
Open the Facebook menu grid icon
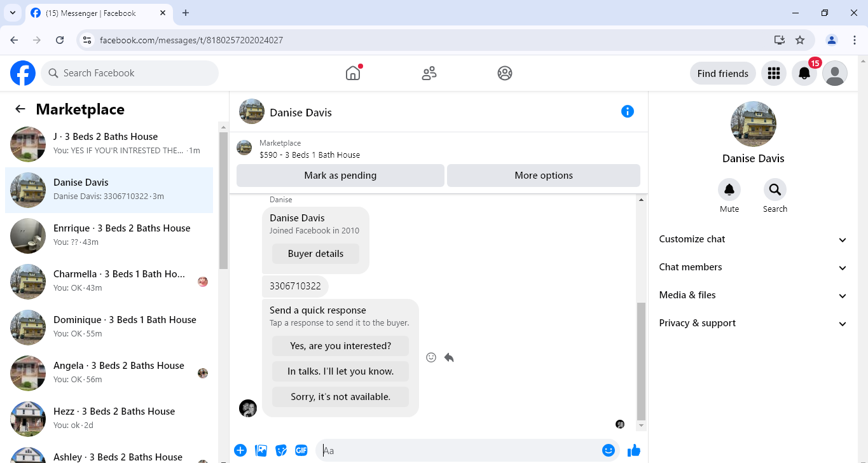point(774,73)
